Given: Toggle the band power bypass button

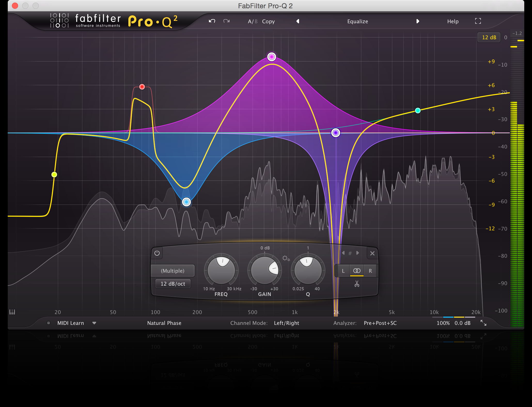Looking at the screenshot, I should point(157,253).
